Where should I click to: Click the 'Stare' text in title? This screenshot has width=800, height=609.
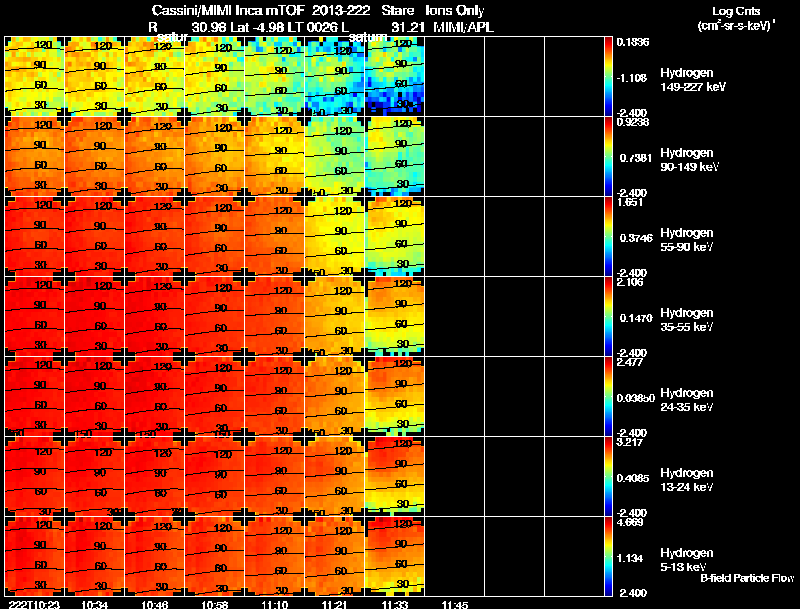point(397,10)
